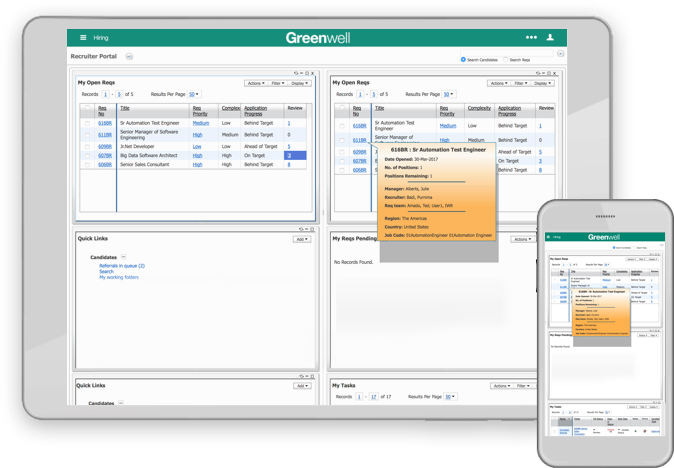Maximize the upper Quick Links panel
Screen dimensions: 674x468
coord(312,229)
